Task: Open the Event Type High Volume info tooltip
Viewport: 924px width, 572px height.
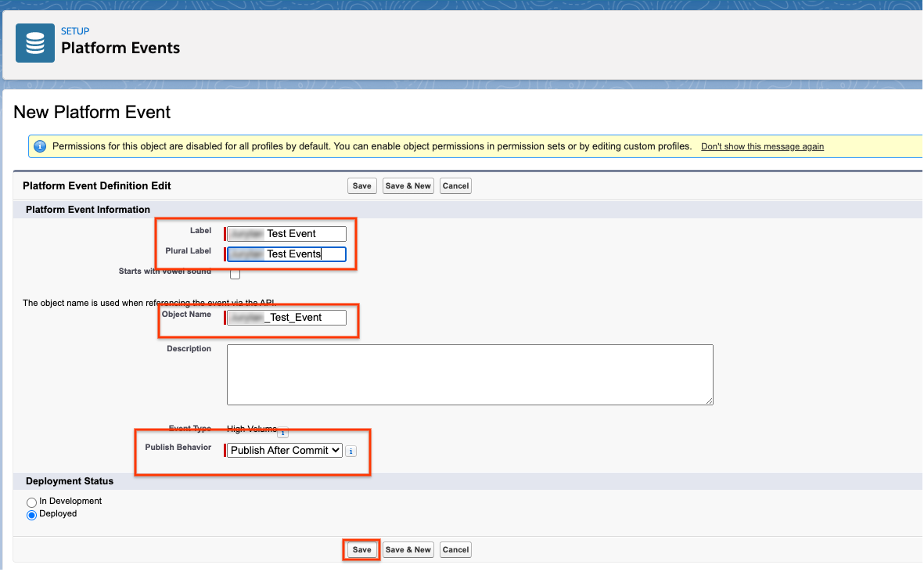Action: [x=282, y=432]
